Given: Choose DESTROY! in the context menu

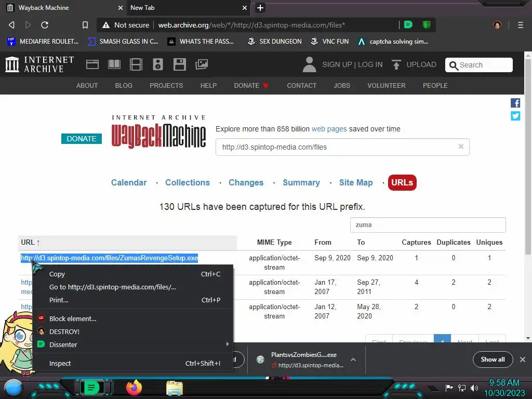Looking at the screenshot, I should click(132, 331).
